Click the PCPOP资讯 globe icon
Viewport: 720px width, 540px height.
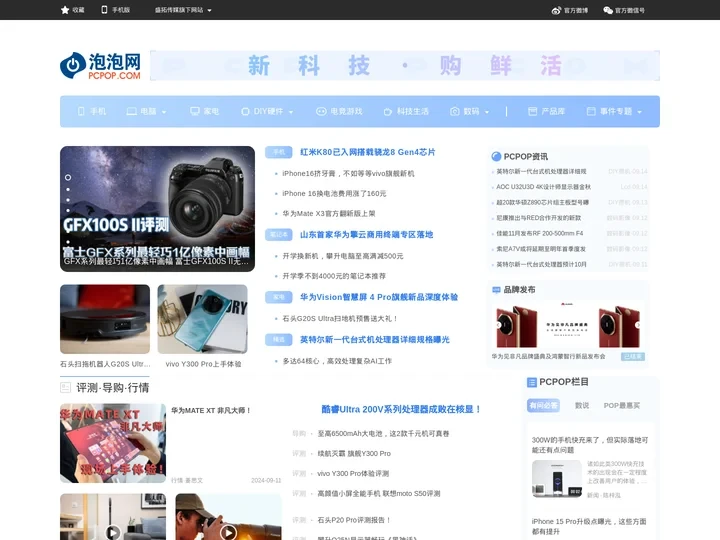click(496, 157)
